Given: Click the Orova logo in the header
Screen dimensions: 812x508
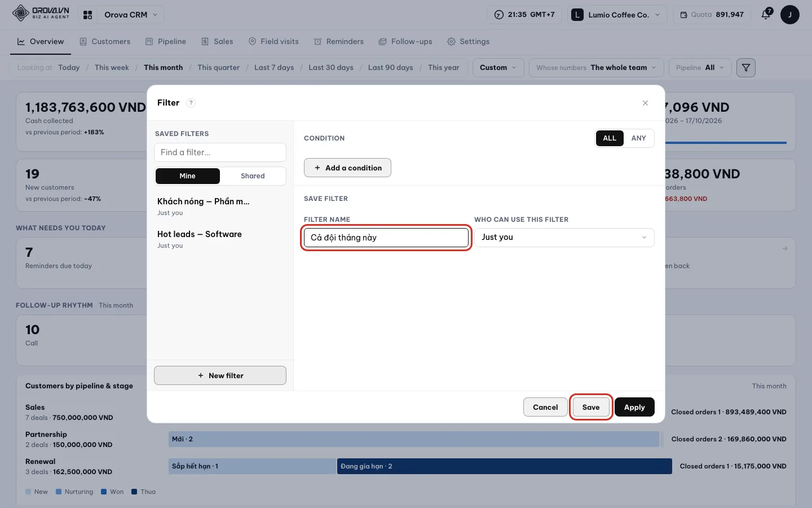Looking at the screenshot, I should point(41,14).
